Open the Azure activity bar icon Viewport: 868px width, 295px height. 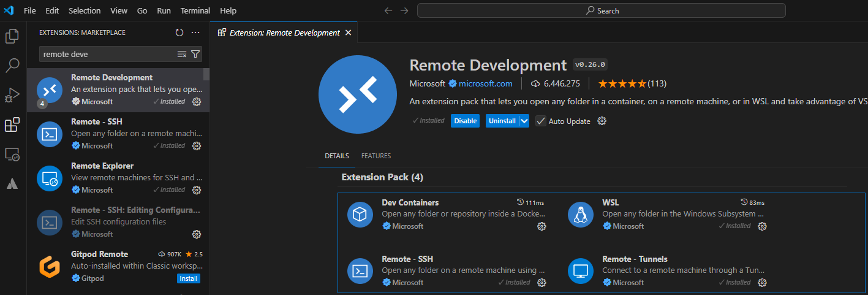tap(12, 183)
